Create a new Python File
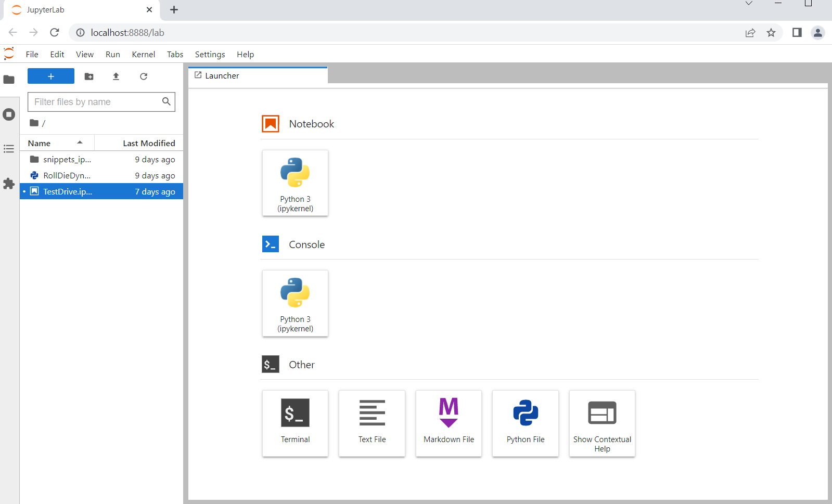 pyautogui.click(x=526, y=423)
